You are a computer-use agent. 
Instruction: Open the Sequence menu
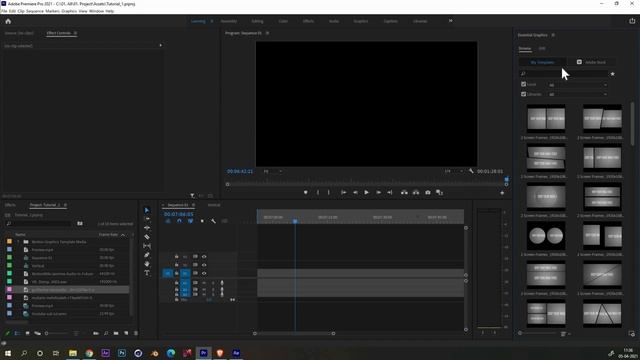[35, 11]
